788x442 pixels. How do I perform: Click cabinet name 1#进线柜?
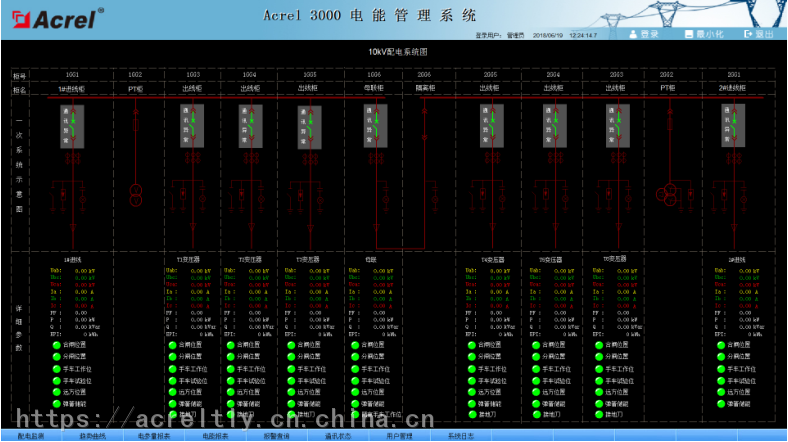click(71, 89)
